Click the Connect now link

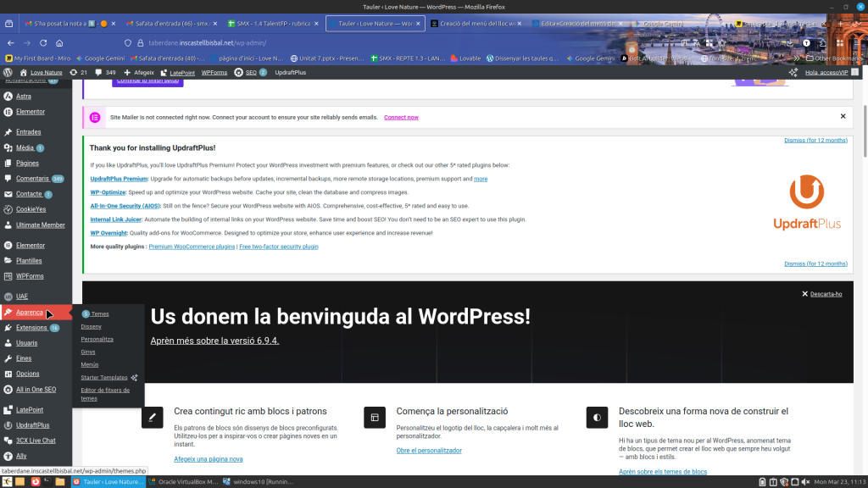point(401,117)
